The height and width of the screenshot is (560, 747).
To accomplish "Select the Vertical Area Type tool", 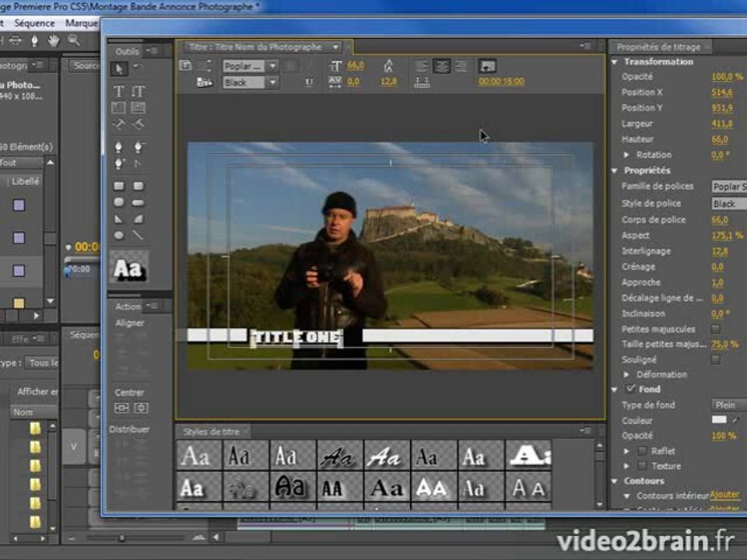I will pos(139,107).
